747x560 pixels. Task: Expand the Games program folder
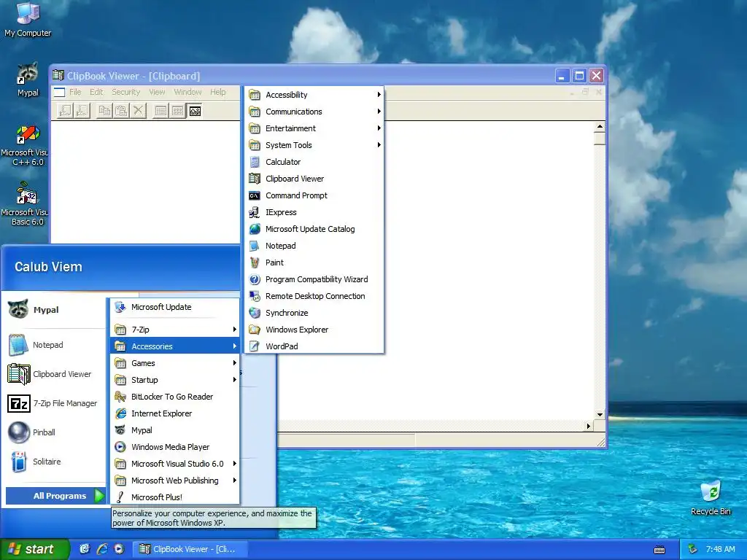point(174,363)
